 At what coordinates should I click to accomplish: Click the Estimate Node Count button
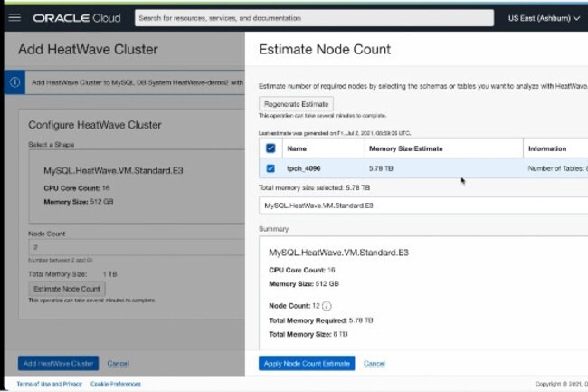(x=67, y=289)
